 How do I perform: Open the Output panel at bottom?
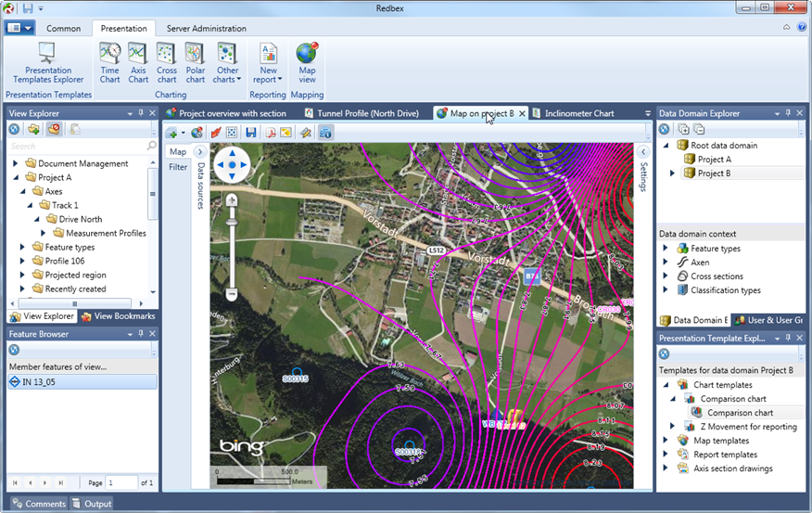pyautogui.click(x=92, y=504)
